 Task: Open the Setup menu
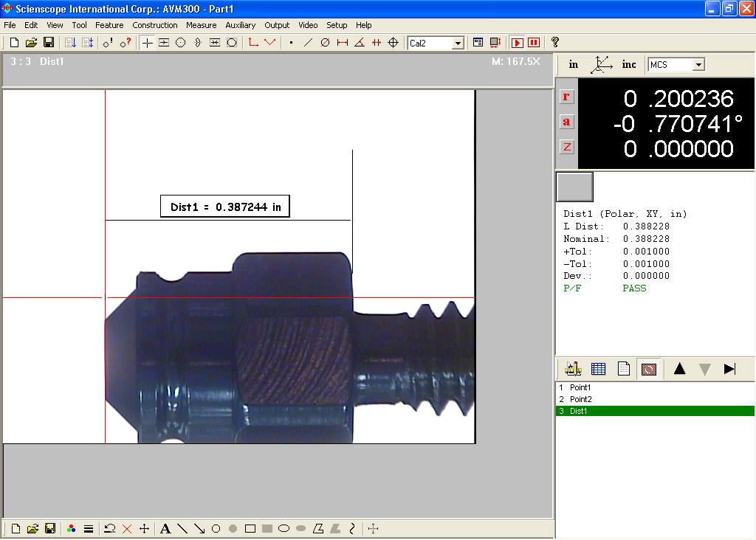337,25
